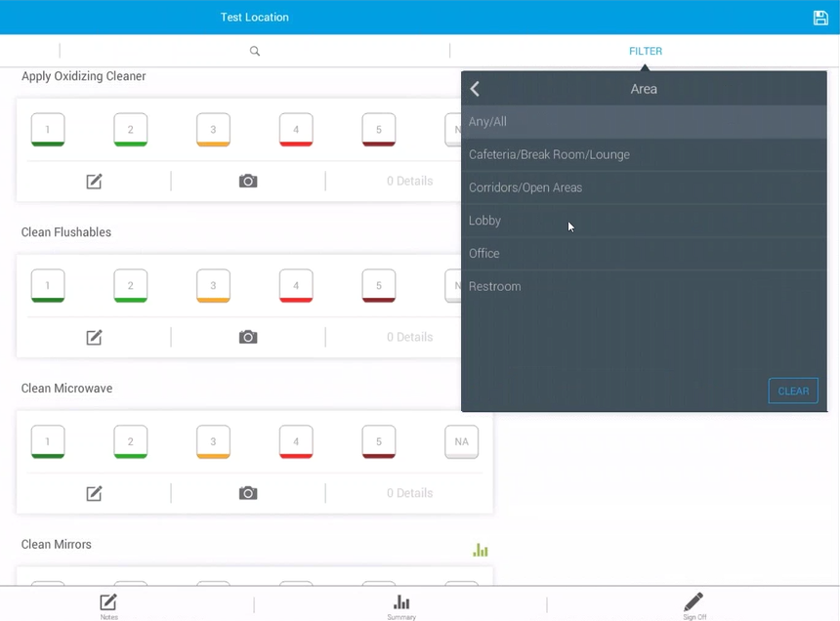Image resolution: width=840 pixels, height=621 pixels.
Task: Open 0 Details for Apply Oxidizing Cleaner
Action: tap(410, 181)
